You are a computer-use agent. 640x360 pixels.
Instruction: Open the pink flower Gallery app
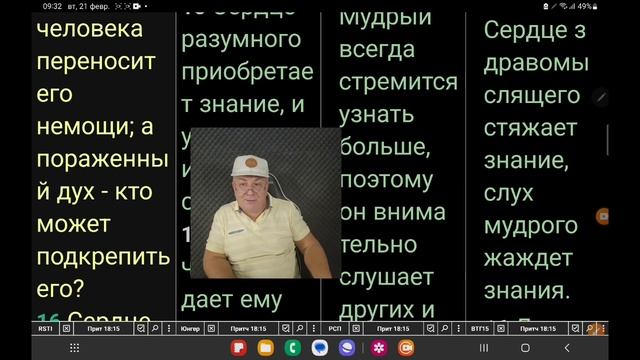(x=379, y=348)
